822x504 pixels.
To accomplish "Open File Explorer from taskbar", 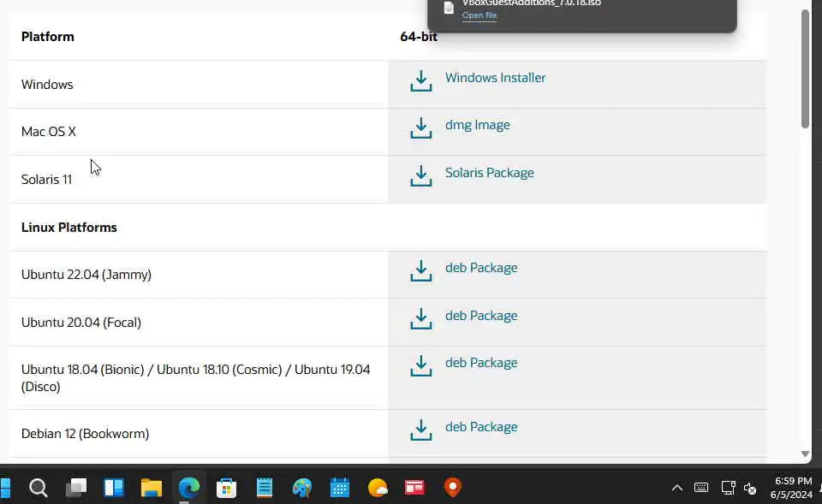I will point(152,488).
